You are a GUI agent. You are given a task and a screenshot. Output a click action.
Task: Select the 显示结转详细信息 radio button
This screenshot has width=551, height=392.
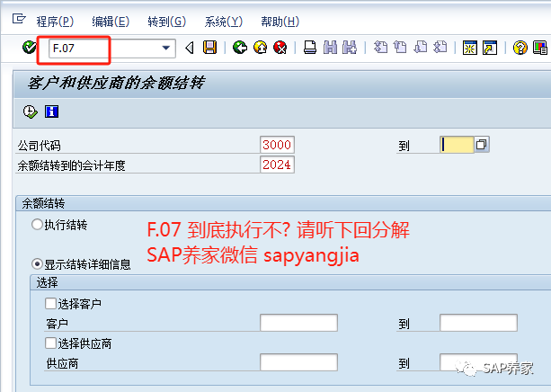tap(37, 264)
